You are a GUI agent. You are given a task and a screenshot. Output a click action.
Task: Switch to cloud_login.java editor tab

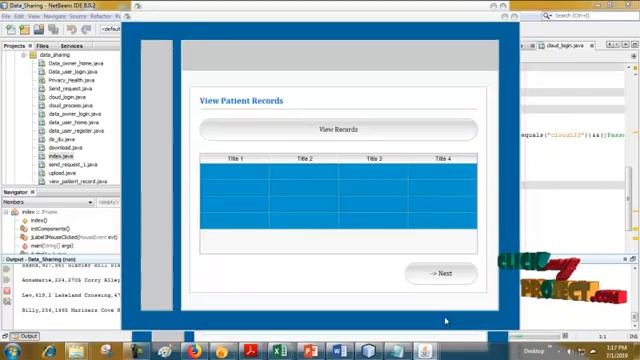(x=565, y=46)
